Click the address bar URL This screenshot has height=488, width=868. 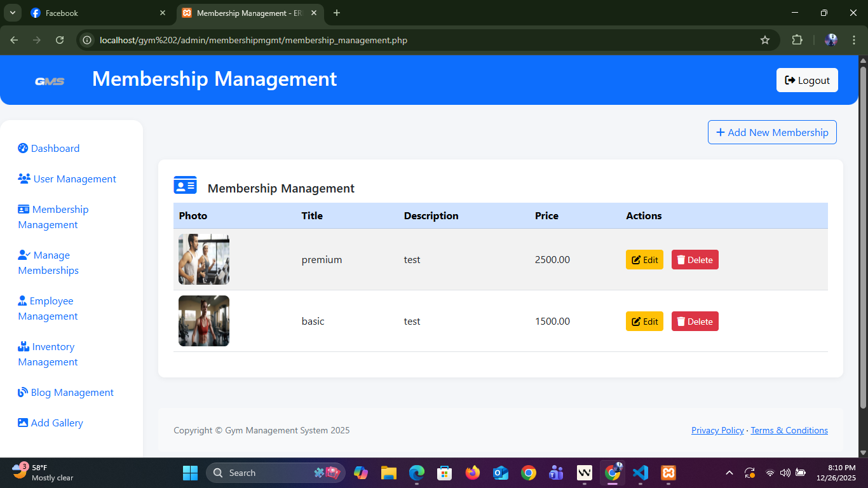click(x=254, y=40)
